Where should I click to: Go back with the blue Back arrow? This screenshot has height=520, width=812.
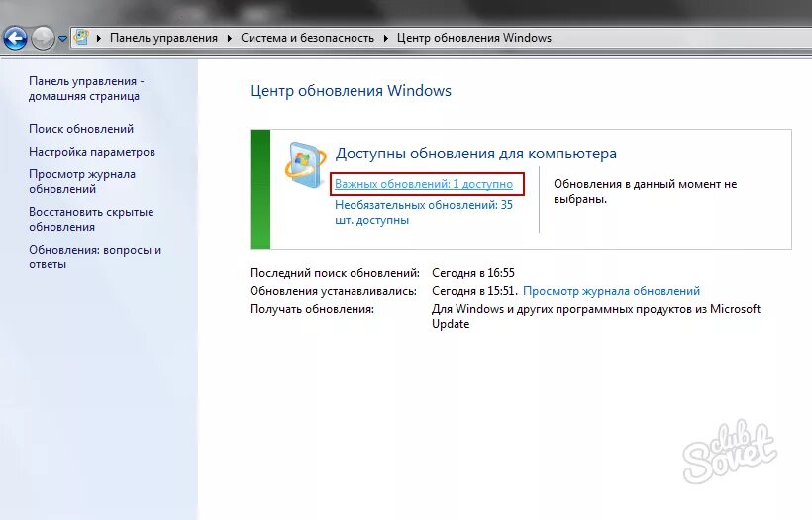pyautogui.click(x=15, y=38)
